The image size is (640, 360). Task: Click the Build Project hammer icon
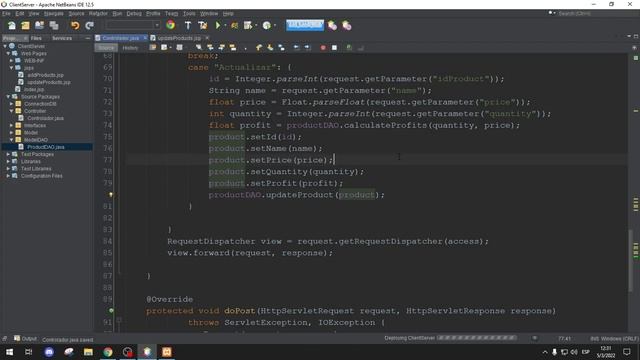pos(188,25)
